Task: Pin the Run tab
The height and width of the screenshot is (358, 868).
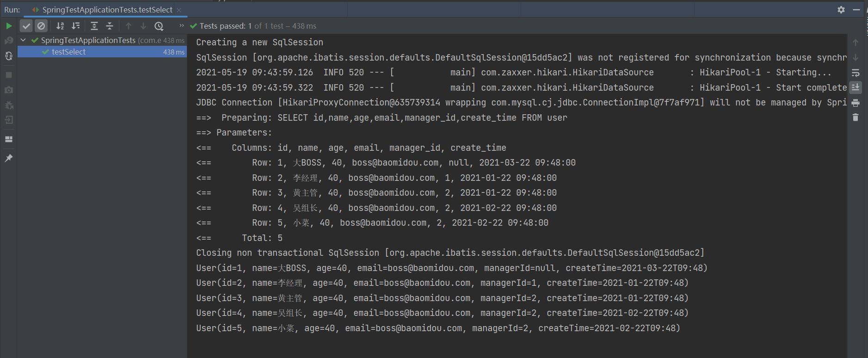Action: tap(9, 158)
